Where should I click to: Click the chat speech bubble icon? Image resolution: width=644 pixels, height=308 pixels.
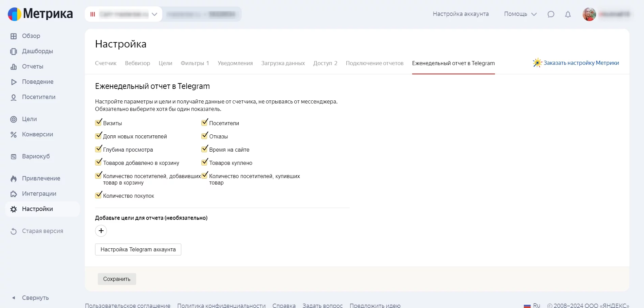tap(551, 14)
